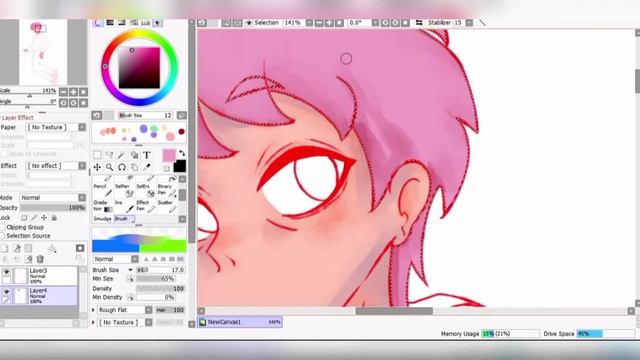Hide Layer4 using its eye icon
This screenshot has height=360, width=640.
6,291
